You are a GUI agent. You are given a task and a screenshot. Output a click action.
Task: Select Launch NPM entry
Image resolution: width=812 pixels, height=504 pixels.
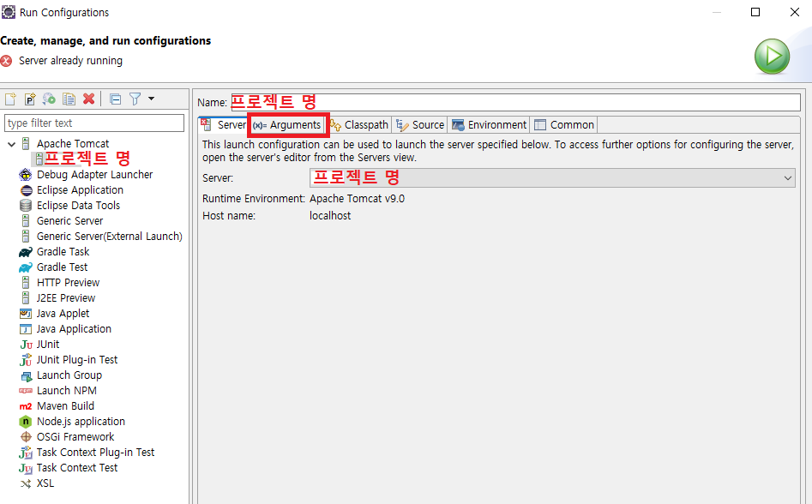coord(66,391)
